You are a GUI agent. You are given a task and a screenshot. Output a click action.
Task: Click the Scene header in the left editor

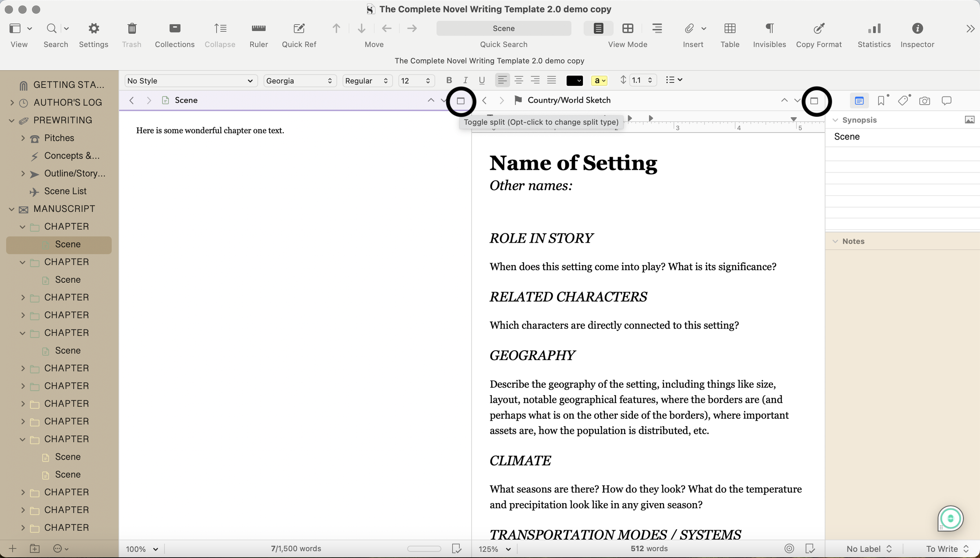pos(187,100)
